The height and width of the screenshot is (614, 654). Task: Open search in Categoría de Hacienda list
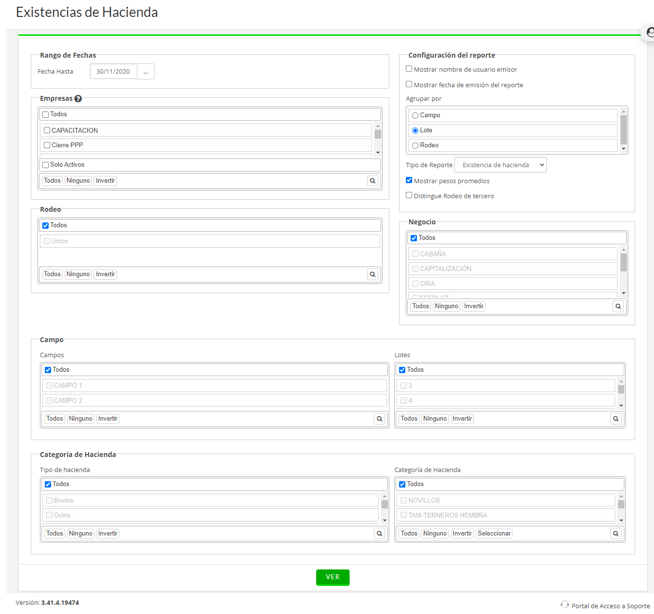(616, 533)
